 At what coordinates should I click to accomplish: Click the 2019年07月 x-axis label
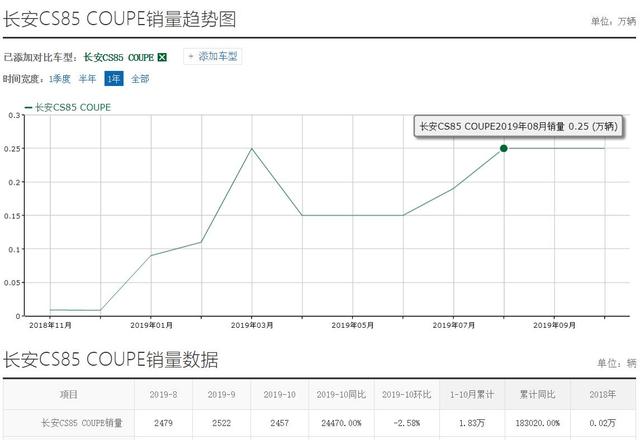[x=453, y=325]
